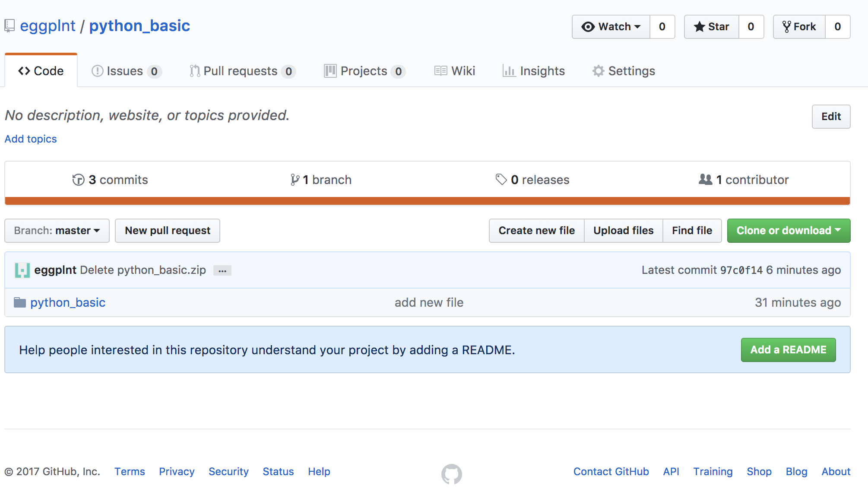Click the repository book icon beside eggplnt
This screenshot has height=489, width=868.
[x=10, y=26]
